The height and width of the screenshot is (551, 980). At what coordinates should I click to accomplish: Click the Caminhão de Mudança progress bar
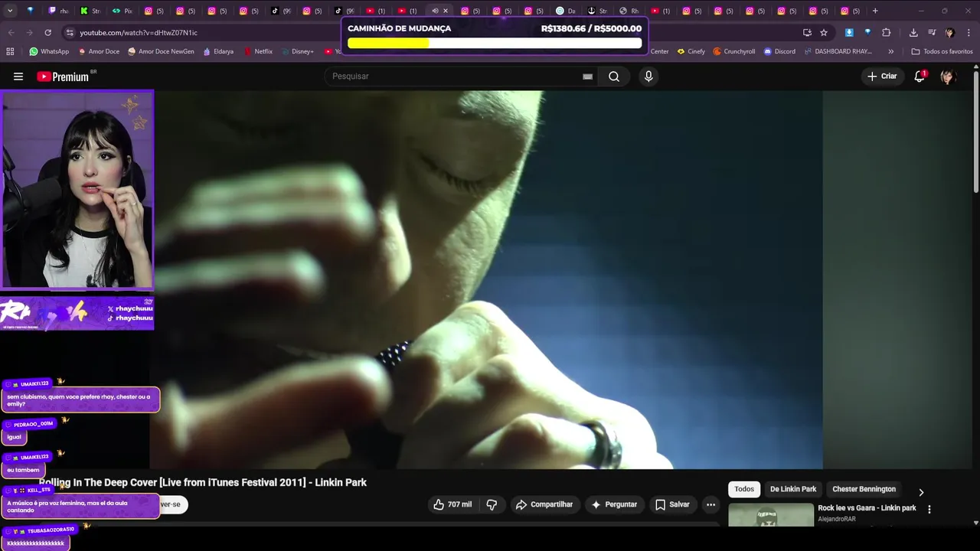click(495, 44)
